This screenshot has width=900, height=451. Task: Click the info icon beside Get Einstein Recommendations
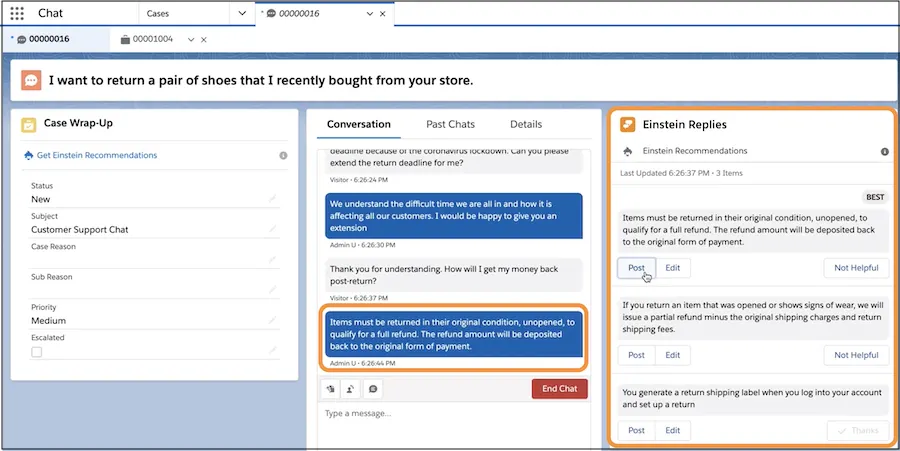[283, 156]
